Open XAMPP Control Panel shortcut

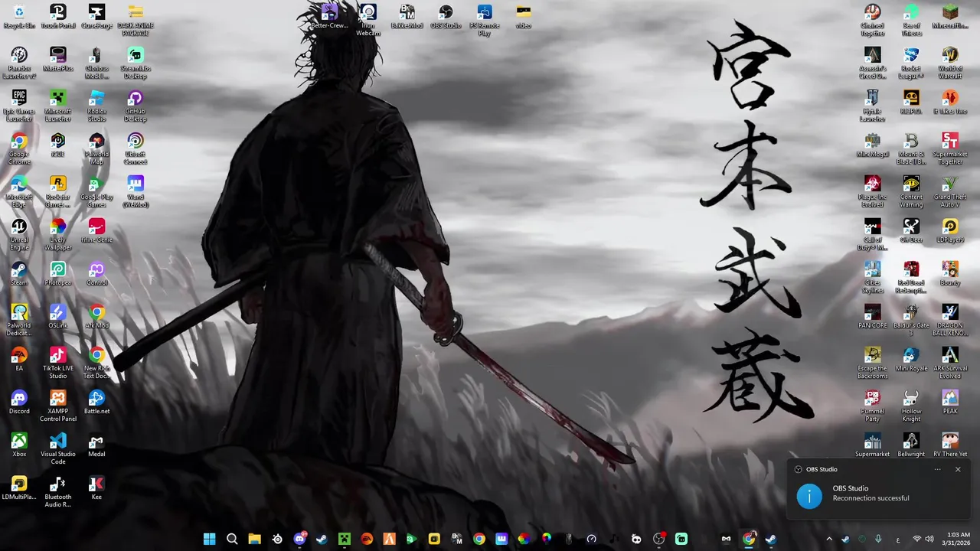click(58, 406)
